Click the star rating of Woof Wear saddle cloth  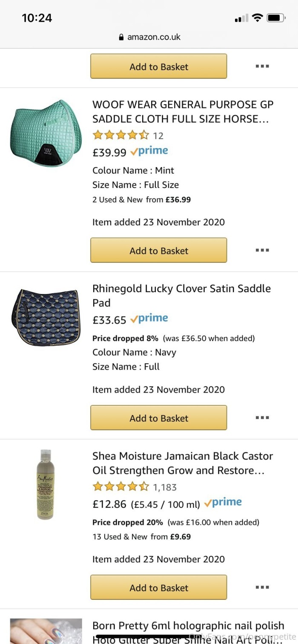(120, 136)
